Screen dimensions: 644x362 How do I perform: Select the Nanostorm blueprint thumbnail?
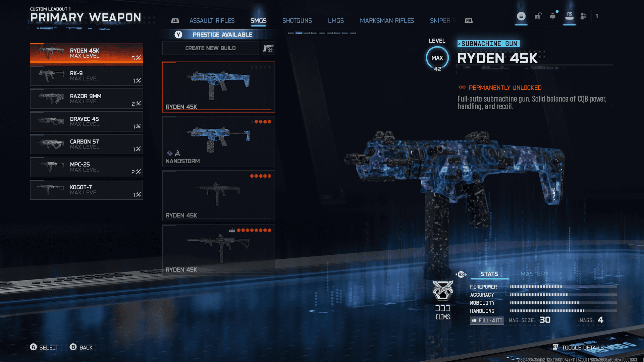tap(218, 141)
